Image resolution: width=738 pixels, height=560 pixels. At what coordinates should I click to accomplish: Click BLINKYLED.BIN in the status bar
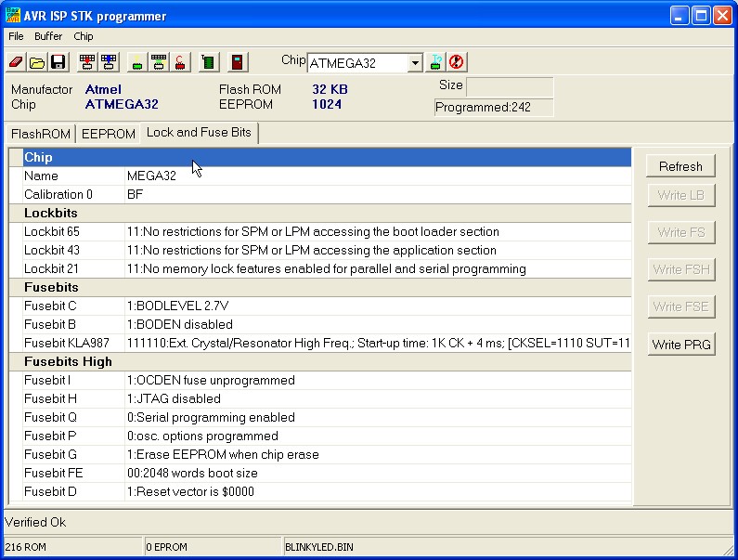pos(319,547)
